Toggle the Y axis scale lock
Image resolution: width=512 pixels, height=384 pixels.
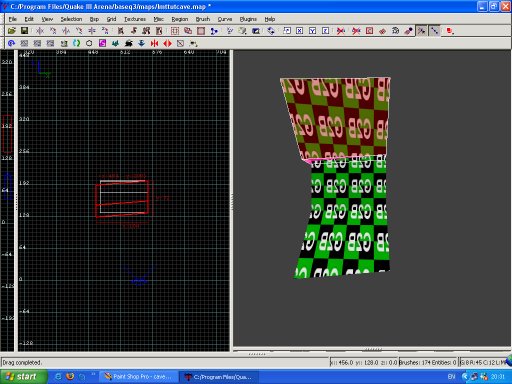point(312,31)
